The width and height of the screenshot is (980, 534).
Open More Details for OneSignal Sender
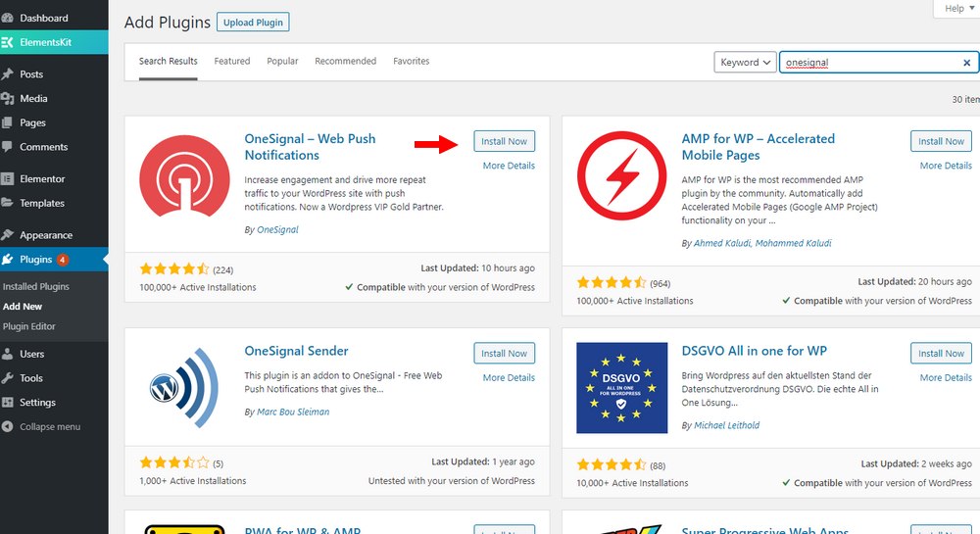coord(509,378)
